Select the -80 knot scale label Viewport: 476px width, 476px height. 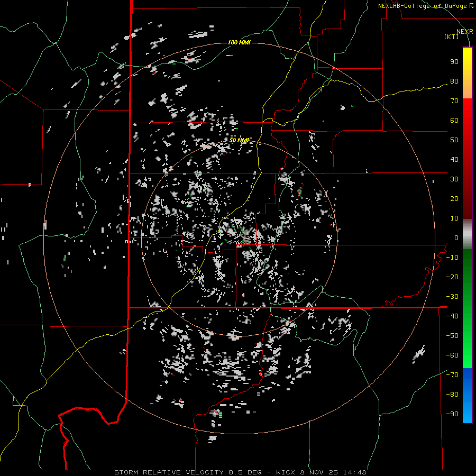(452, 395)
